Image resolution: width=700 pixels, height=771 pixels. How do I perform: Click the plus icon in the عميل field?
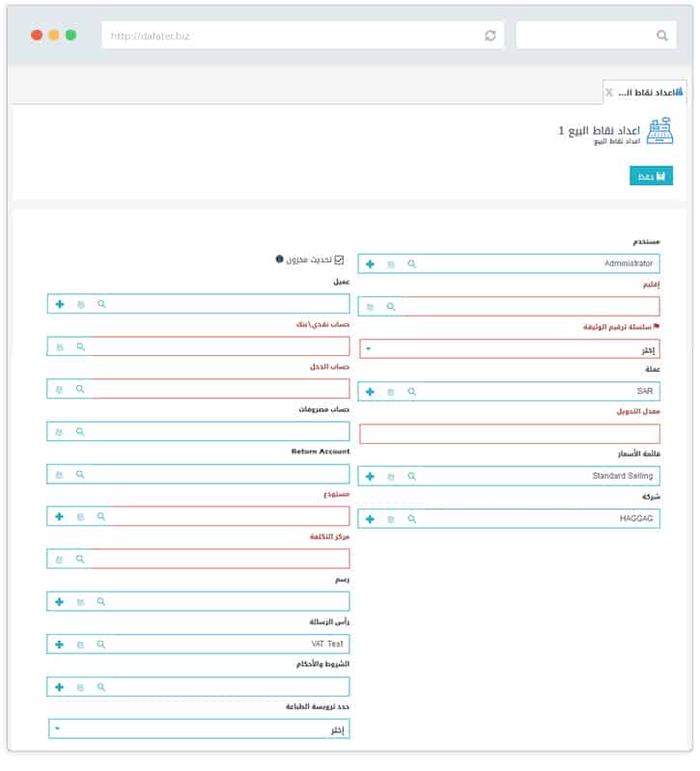coord(59,304)
